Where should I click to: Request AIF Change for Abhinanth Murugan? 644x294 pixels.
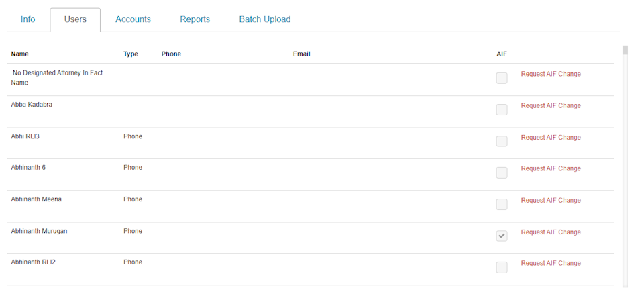click(x=551, y=232)
